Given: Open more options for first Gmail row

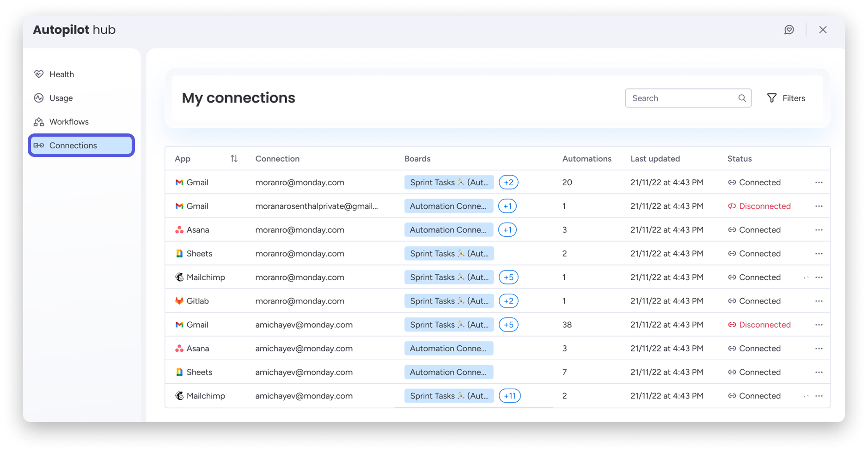Looking at the screenshot, I should (819, 182).
